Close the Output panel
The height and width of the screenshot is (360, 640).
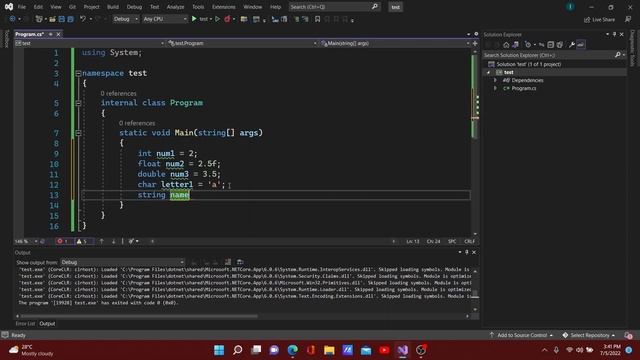pyautogui.click(x=474, y=252)
